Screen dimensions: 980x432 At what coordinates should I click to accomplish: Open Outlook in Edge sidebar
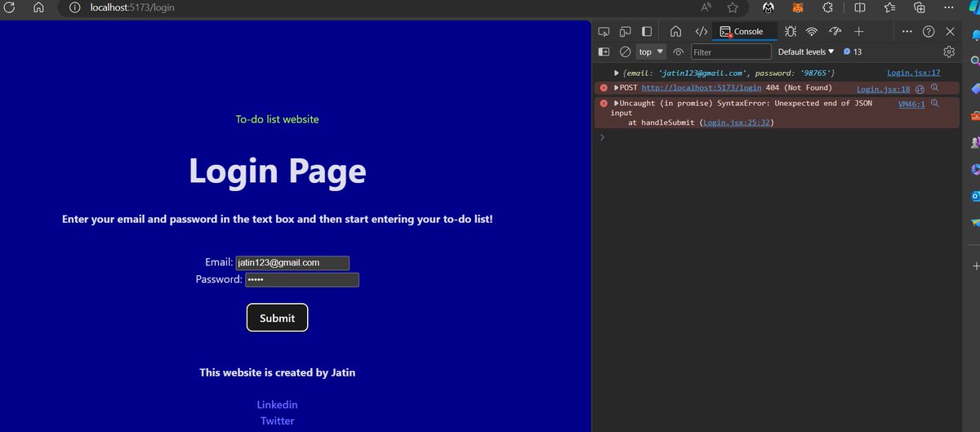click(975, 196)
